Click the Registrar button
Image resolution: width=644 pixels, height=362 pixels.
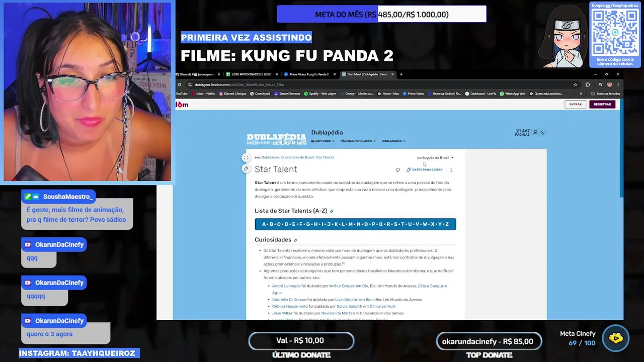(602, 105)
